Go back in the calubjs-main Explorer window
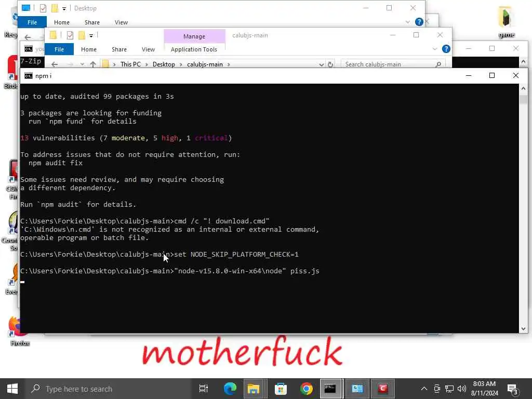This screenshot has width=532, height=399. click(x=54, y=64)
